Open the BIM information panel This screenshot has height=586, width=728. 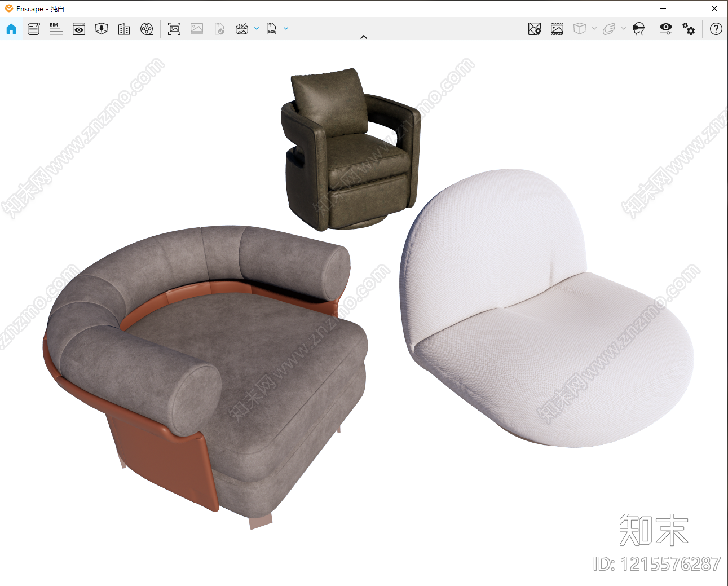[x=56, y=29]
